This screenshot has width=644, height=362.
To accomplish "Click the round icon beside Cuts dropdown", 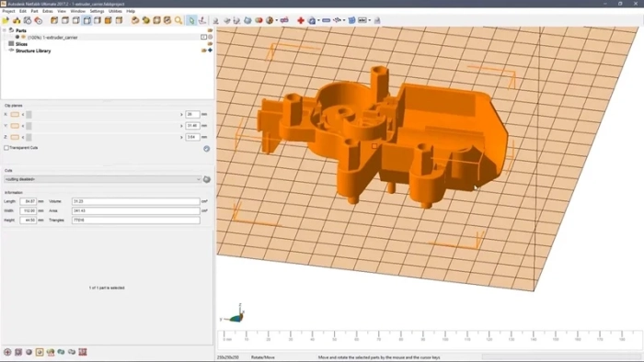I will (x=207, y=179).
